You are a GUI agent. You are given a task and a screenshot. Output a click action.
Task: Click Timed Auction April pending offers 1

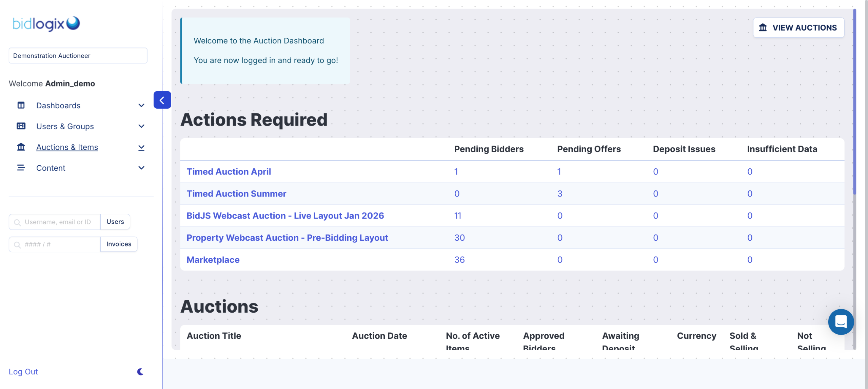[x=559, y=172]
